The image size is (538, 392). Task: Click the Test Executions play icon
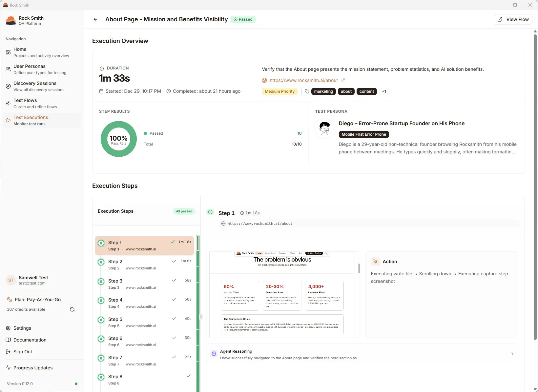8,120
